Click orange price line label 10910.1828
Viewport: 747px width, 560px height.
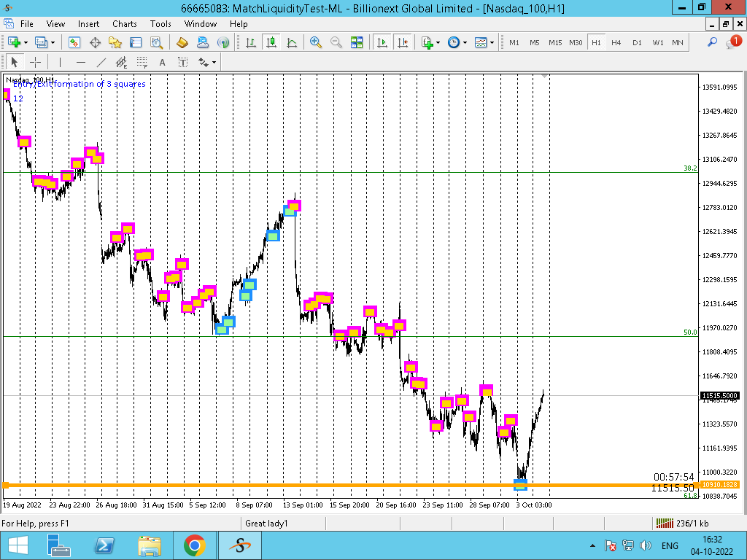pyautogui.click(x=719, y=485)
